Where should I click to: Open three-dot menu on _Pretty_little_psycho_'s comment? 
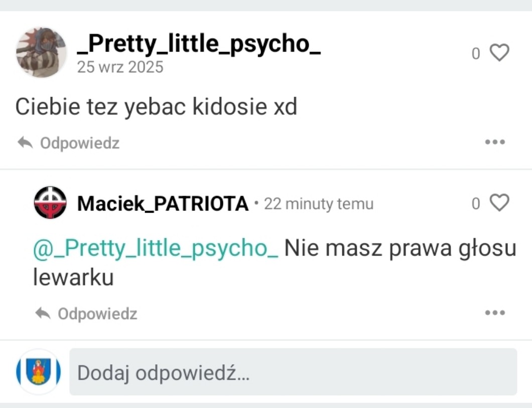tap(495, 142)
